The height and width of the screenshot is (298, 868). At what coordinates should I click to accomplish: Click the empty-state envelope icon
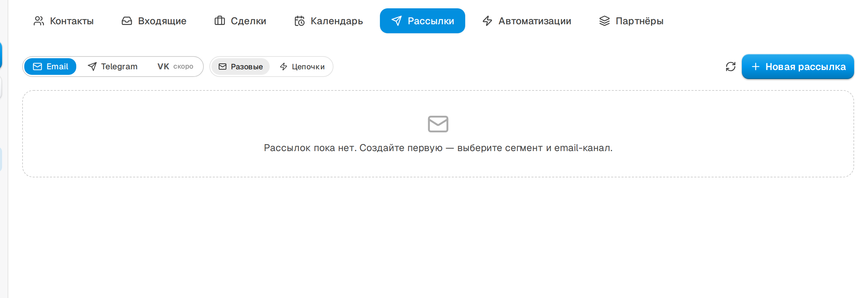pyautogui.click(x=438, y=124)
